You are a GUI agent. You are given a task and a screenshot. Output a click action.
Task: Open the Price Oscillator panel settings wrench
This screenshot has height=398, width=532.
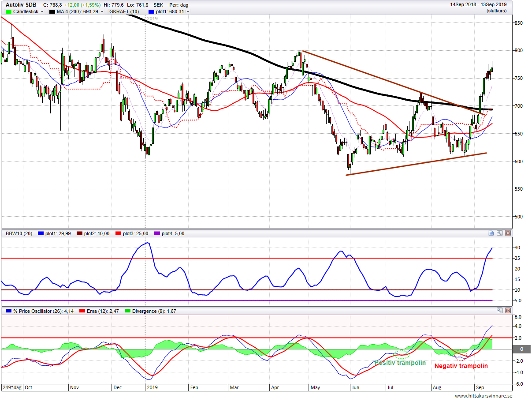coord(499,311)
